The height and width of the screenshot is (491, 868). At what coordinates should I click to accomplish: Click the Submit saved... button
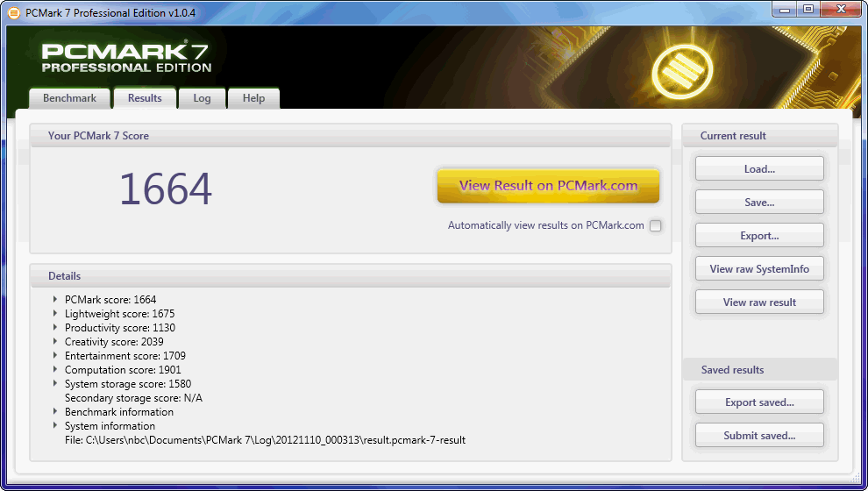[x=759, y=435]
